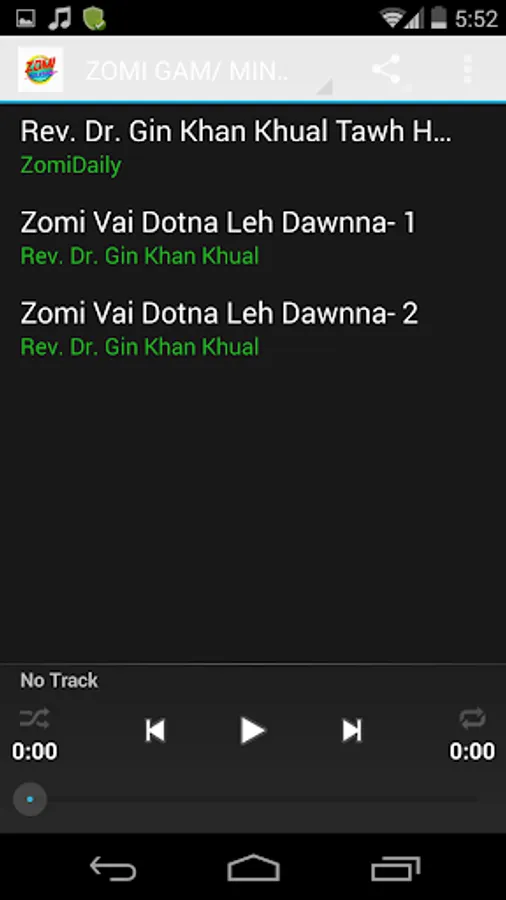Skip to previous track
This screenshot has width=506, height=900.
[155, 731]
